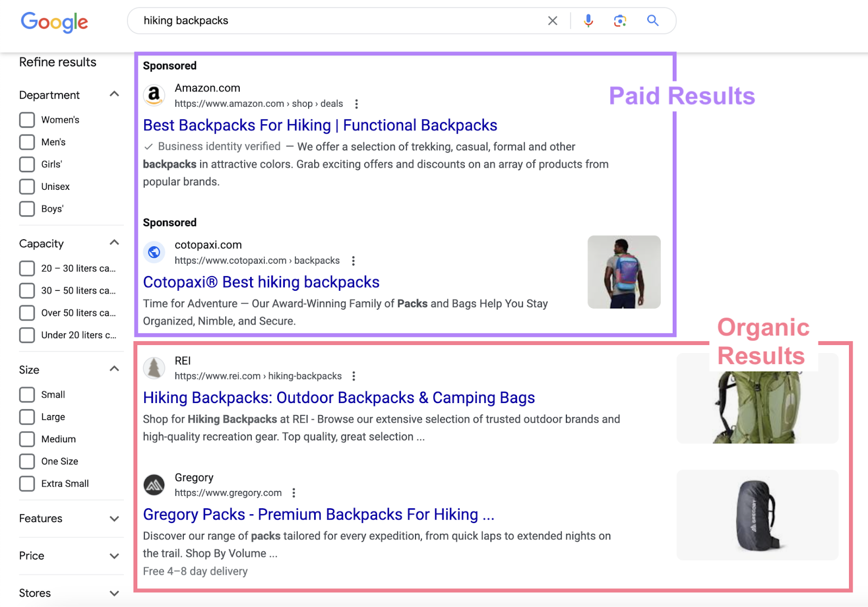Click the Amazon.com site name text
Image resolution: width=868 pixels, height=607 pixels.
(207, 88)
